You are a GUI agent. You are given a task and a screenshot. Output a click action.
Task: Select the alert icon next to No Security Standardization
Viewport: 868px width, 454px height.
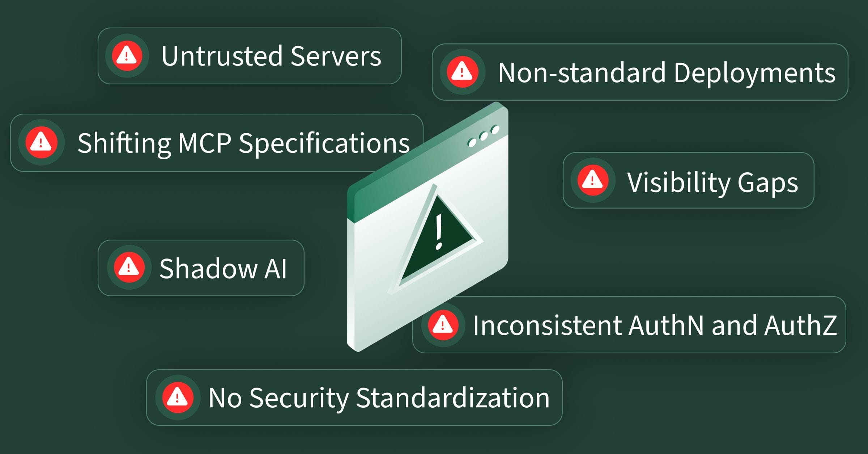pyautogui.click(x=177, y=398)
